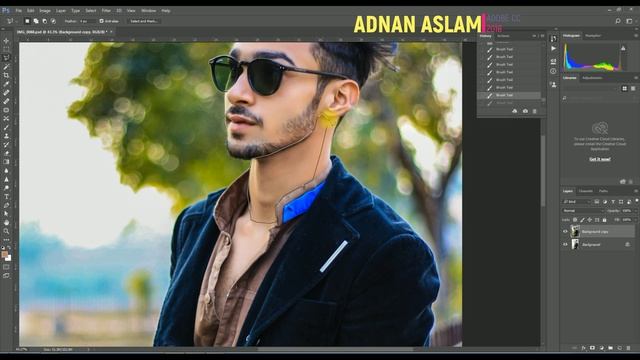Choose New Selection mode in options bar
Screen dimensions: 640x360
[x=27, y=21]
